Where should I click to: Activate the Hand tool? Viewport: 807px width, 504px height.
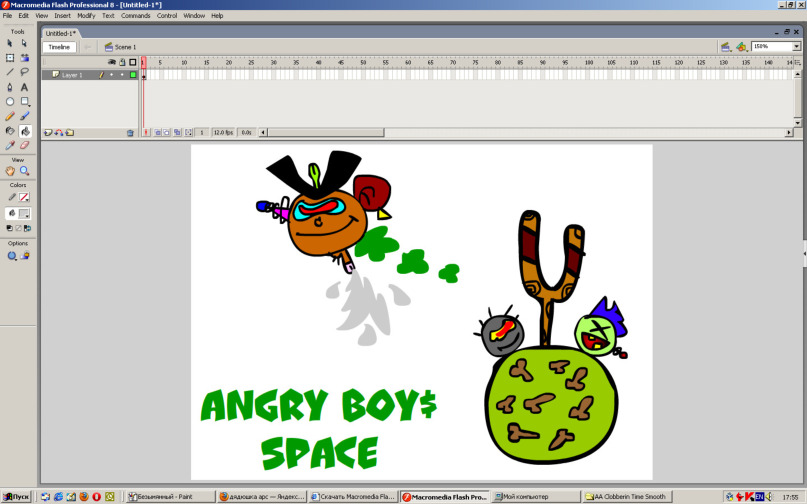click(11, 171)
